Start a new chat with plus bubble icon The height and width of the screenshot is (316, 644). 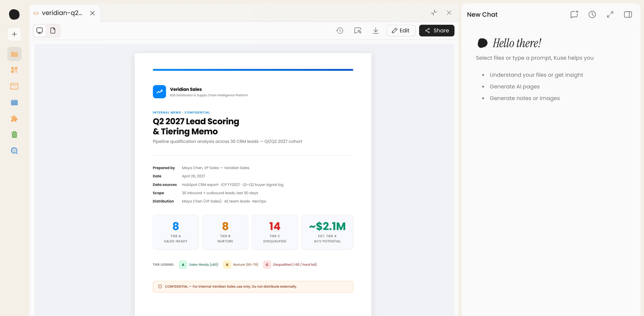pos(574,14)
